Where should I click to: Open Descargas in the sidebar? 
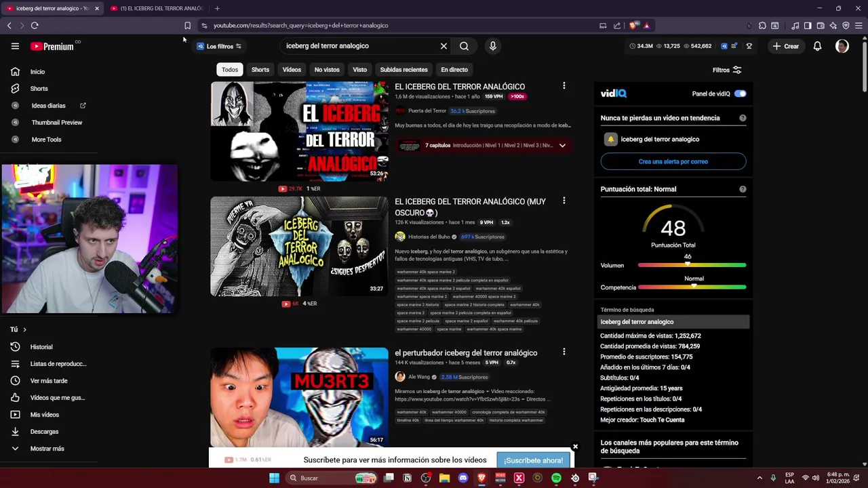point(45,432)
